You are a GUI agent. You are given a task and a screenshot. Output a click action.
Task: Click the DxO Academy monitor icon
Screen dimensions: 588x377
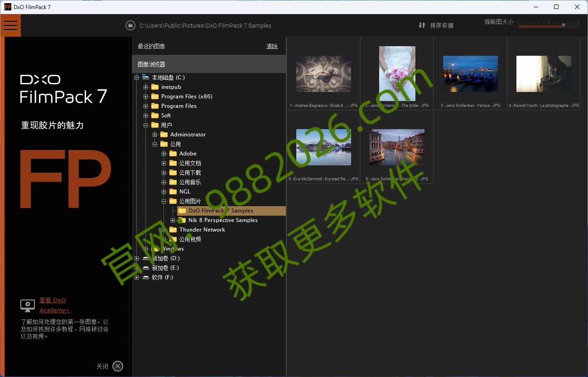point(27,305)
